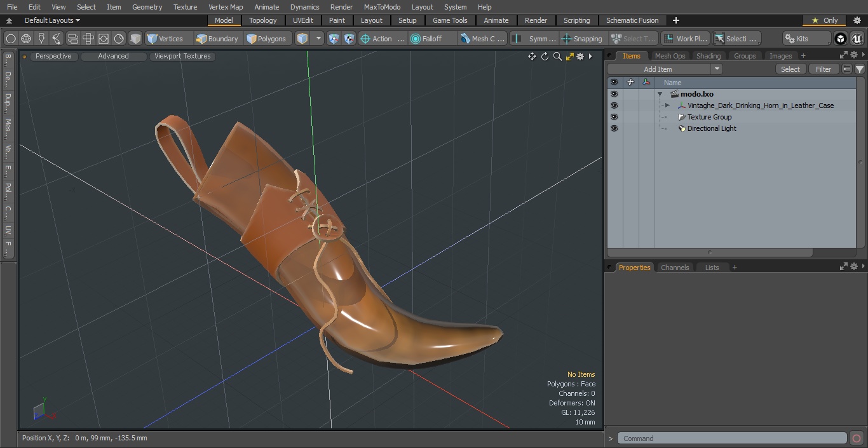Click the axis gizmo in viewport corner
The image size is (868, 448).
44,410
